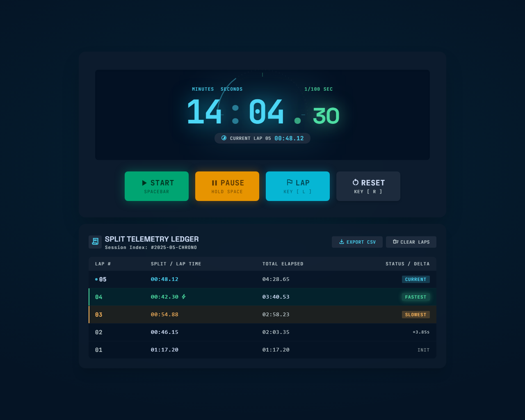Click the TOTAL ELAPSED column header
Viewport: 525px width, 420px height.
tap(283, 264)
